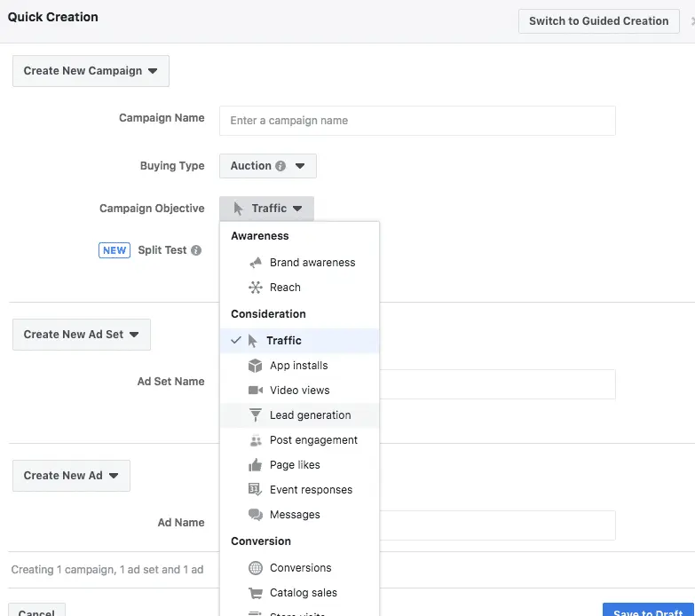Click the Video views camera icon
The height and width of the screenshot is (616, 695).
(256, 391)
